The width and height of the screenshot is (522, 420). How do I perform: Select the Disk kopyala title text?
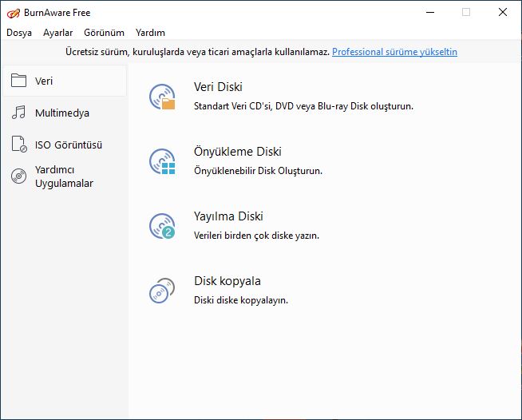227,281
